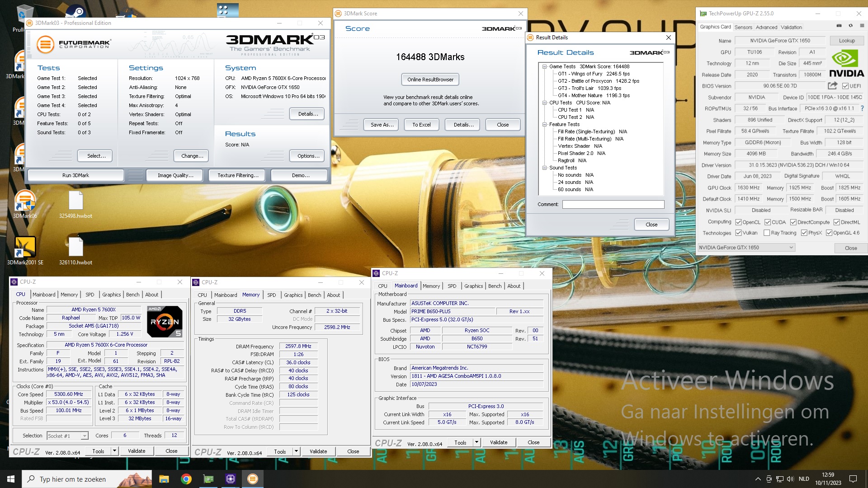Viewport: 868px width, 488px height.
Task: Click the Online ResultBrowser button
Action: pyautogui.click(x=430, y=80)
